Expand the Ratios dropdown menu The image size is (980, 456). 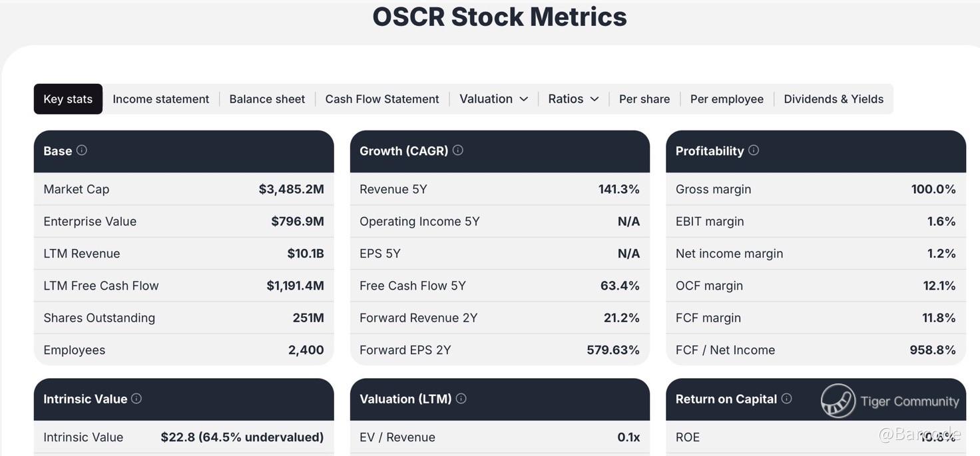click(573, 99)
